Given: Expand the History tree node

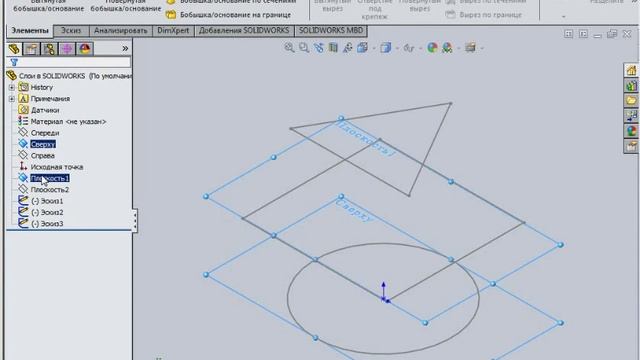Looking at the screenshot, I should [11, 87].
